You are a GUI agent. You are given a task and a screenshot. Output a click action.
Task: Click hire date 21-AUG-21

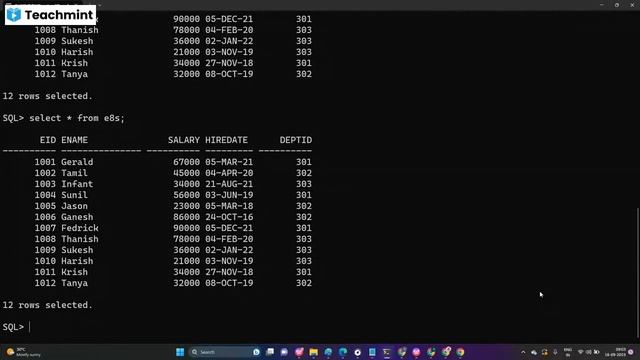(229, 184)
